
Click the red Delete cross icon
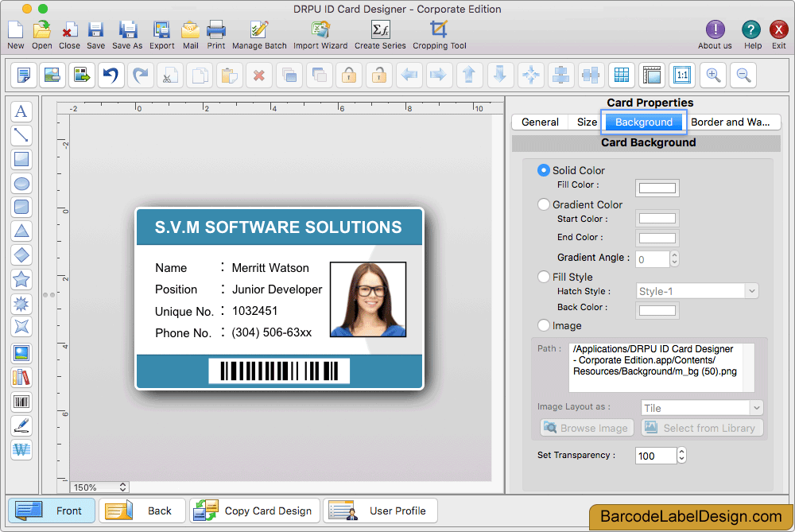tap(258, 76)
